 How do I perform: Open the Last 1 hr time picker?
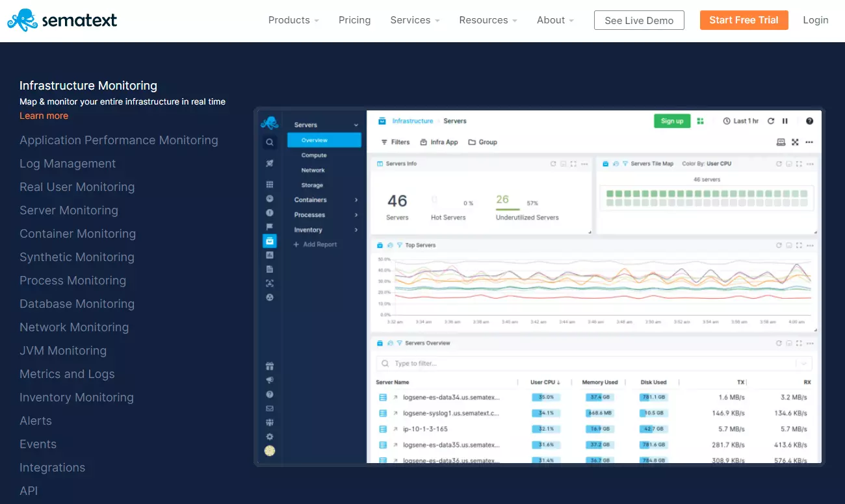741,121
